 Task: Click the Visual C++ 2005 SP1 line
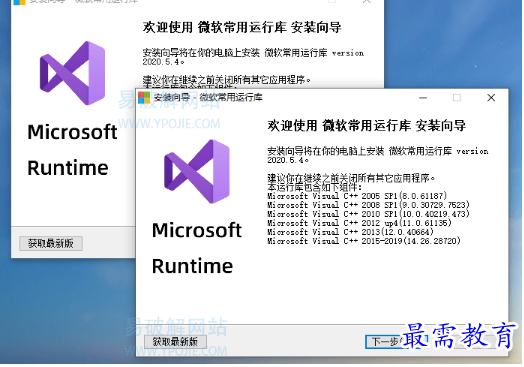coord(357,196)
